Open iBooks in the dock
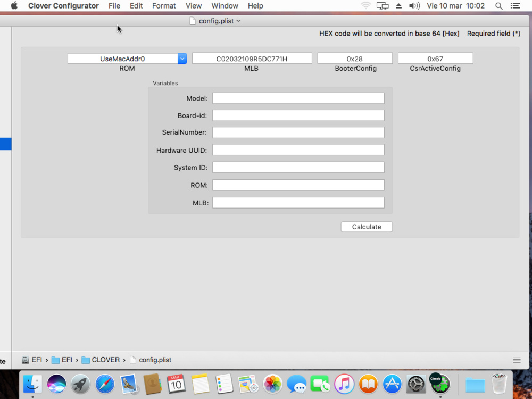This screenshot has height=399, width=532. pos(368,384)
